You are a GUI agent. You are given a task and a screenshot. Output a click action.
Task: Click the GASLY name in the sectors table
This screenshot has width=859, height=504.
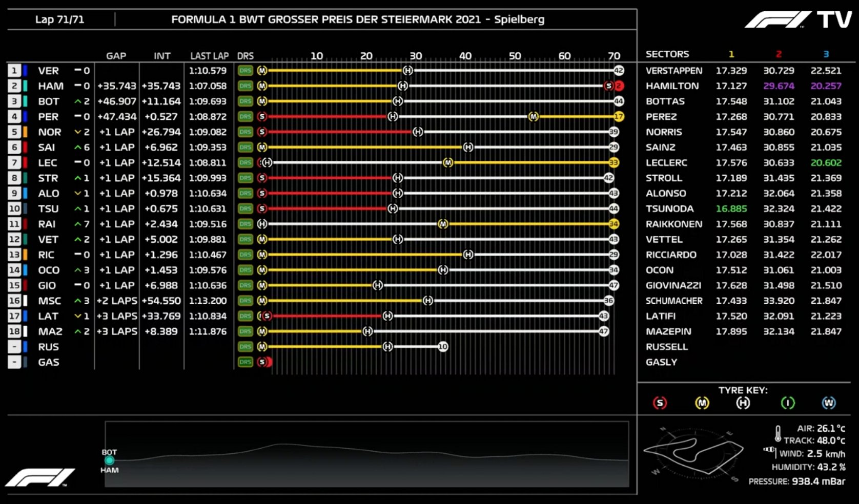[x=661, y=362]
